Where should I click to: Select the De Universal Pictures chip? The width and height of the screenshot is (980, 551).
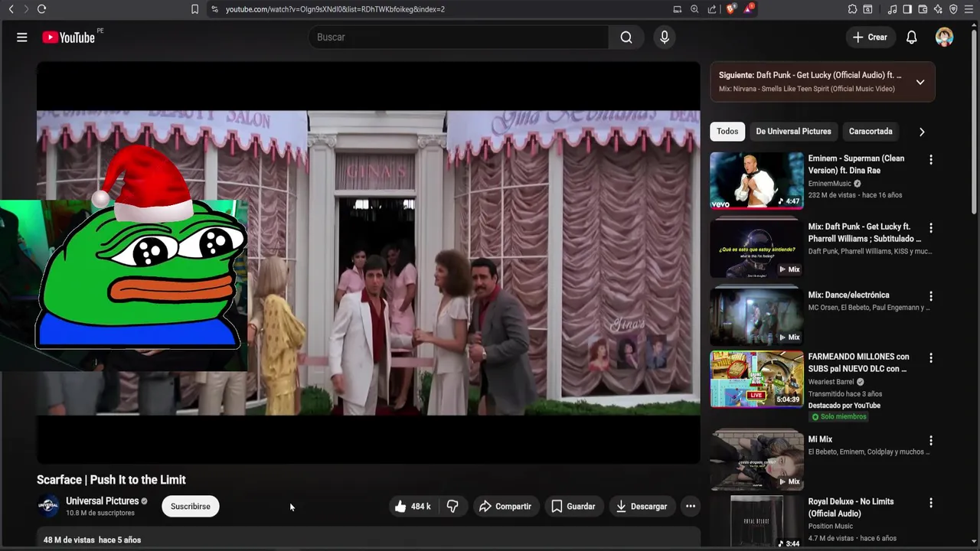(x=793, y=132)
